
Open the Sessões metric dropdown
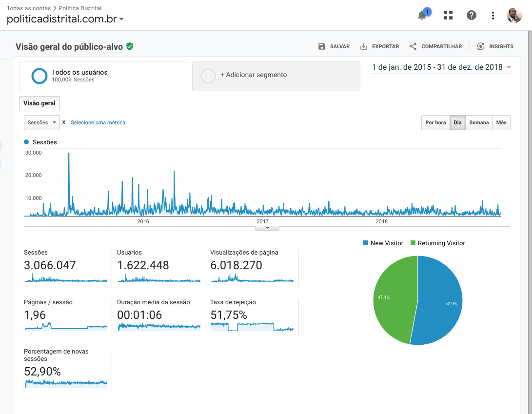(42, 123)
